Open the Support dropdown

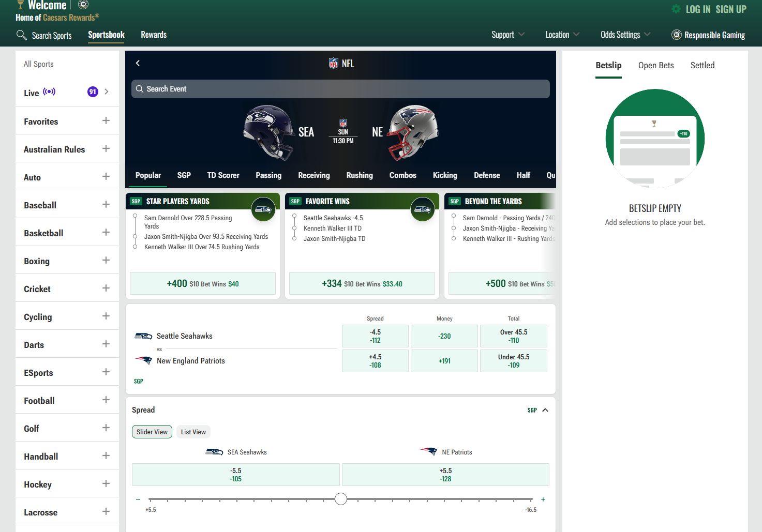[x=508, y=35]
